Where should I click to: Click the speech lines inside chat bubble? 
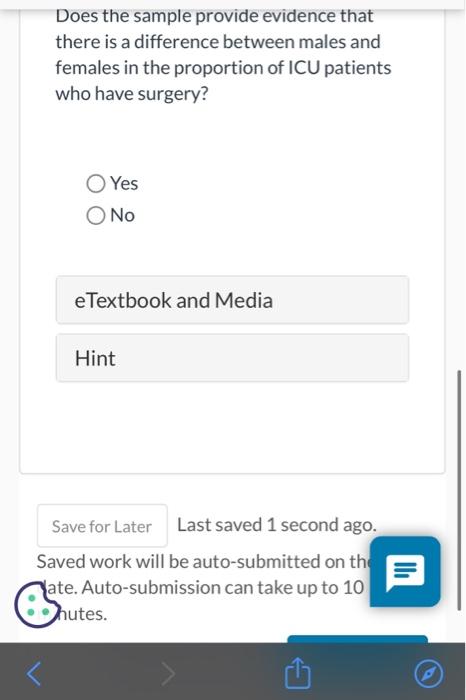(405, 570)
